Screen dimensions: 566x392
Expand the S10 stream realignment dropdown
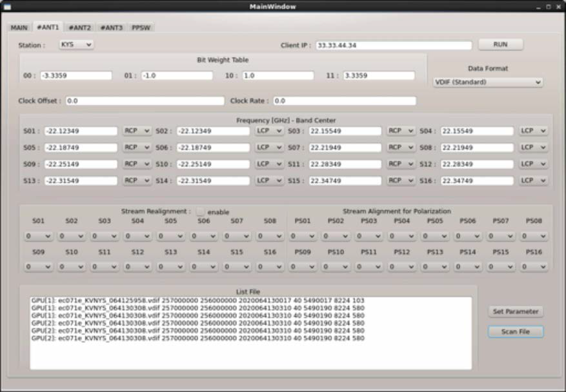tap(72, 267)
